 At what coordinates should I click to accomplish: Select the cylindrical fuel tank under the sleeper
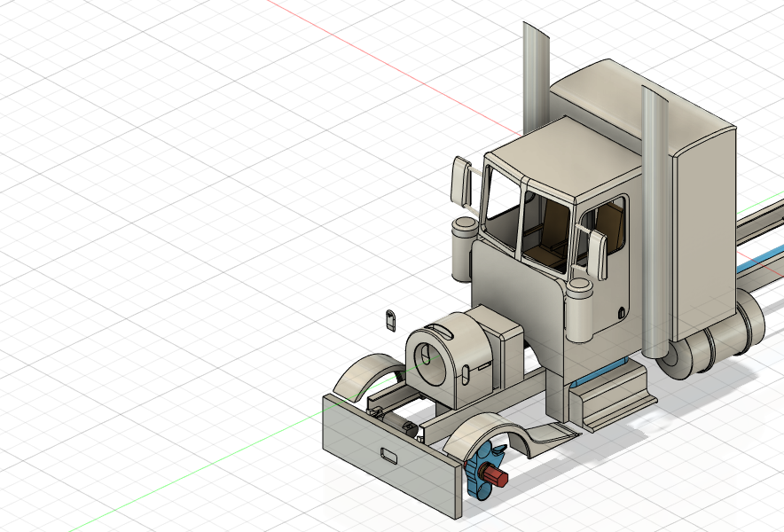click(710, 340)
